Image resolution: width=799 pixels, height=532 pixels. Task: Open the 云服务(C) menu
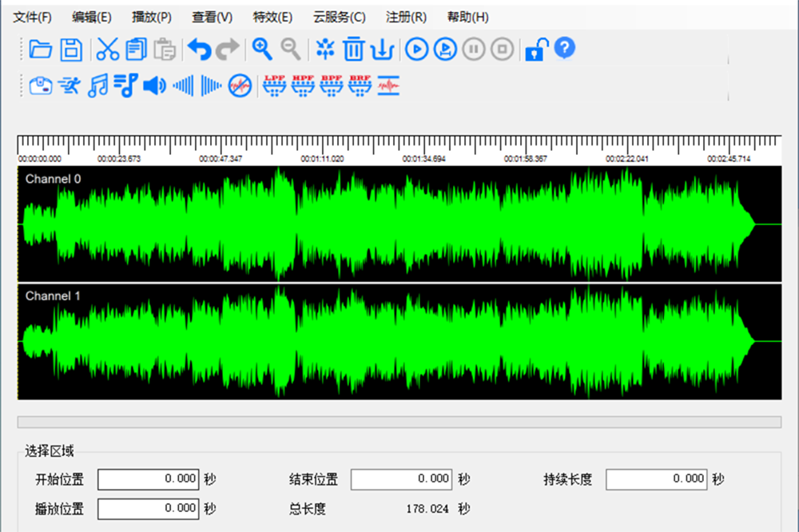coord(340,17)
